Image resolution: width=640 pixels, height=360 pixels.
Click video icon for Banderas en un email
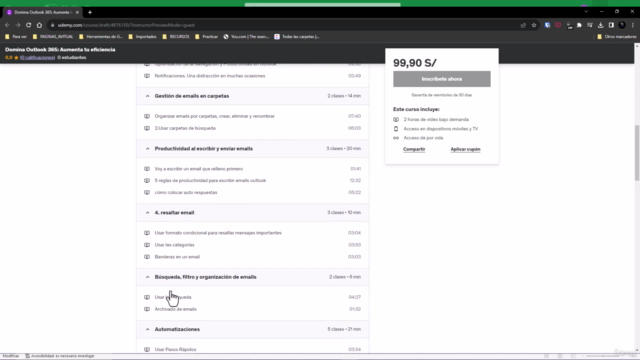147,257
